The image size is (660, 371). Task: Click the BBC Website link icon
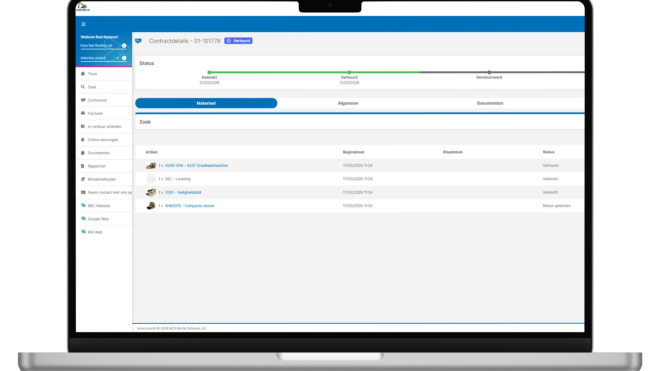[83, 206]
